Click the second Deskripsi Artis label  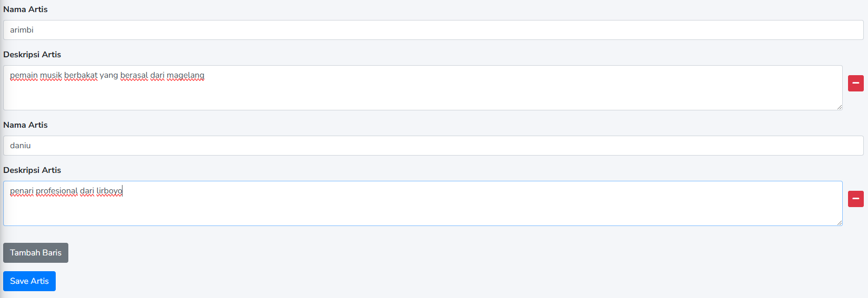(32, 170)
